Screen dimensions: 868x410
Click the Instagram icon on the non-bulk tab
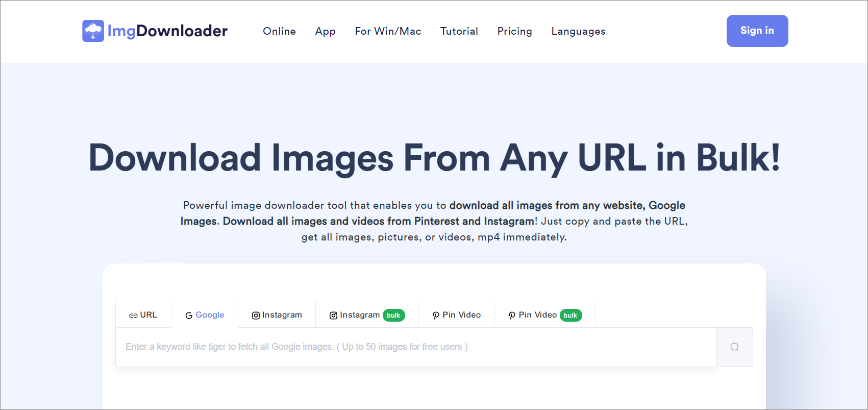(256, 316)
